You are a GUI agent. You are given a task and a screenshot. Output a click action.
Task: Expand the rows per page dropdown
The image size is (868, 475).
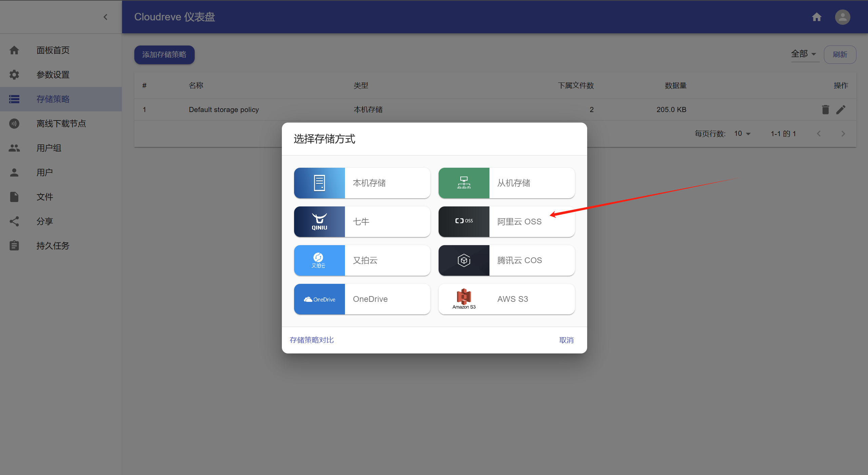tap(742, 134)
